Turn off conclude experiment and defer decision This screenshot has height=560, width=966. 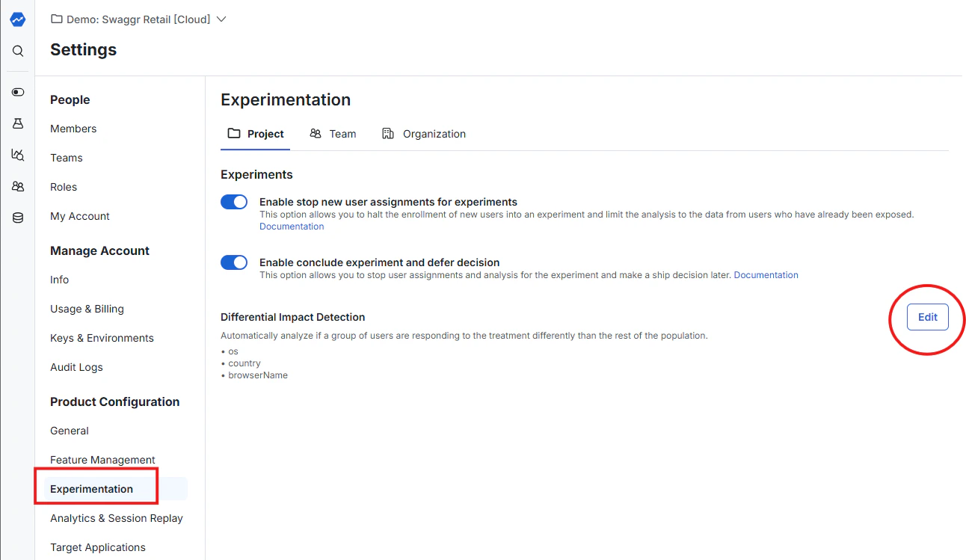pos(234,262)
